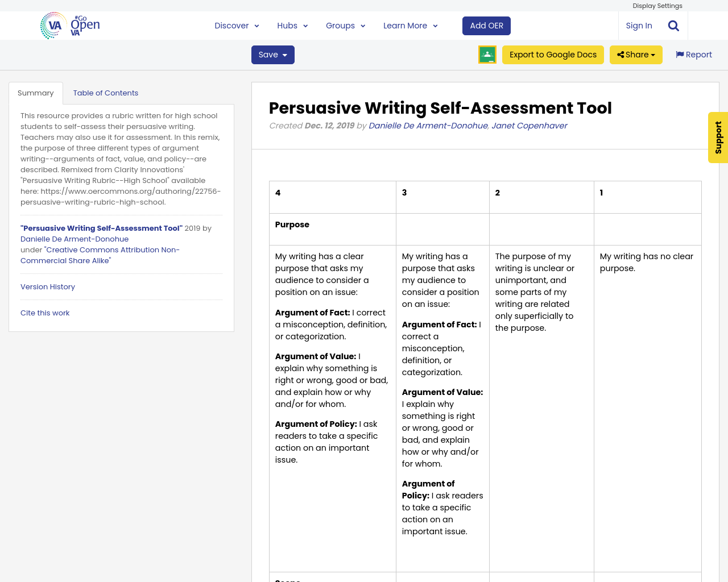Click Export to Google Docs
This screenshot has height=582, width=728.
click(x=553, y=55)
